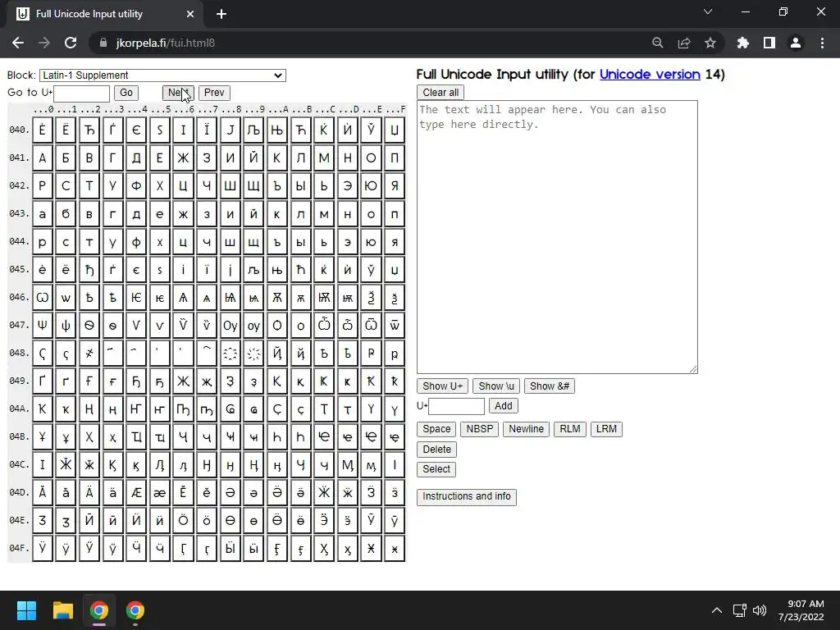Select capital Ҥ ligature in row 04A
The width and height of the screenshot is (840, 630).
(136, 409)
